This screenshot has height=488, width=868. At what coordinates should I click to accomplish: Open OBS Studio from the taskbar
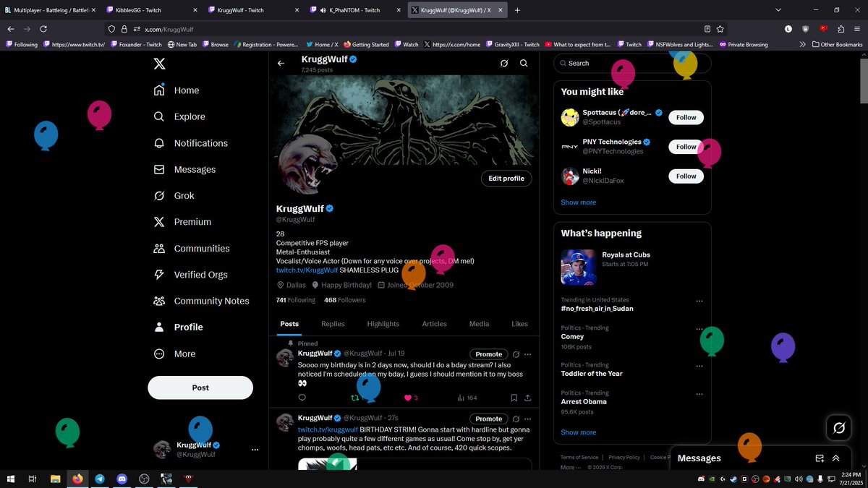144,479
